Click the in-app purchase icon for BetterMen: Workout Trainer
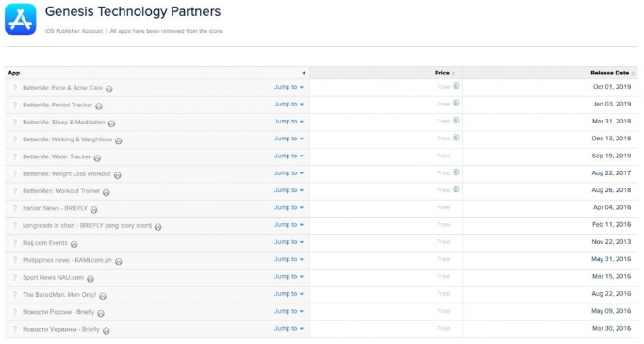644x344 pixels. (x=456, y=189)
